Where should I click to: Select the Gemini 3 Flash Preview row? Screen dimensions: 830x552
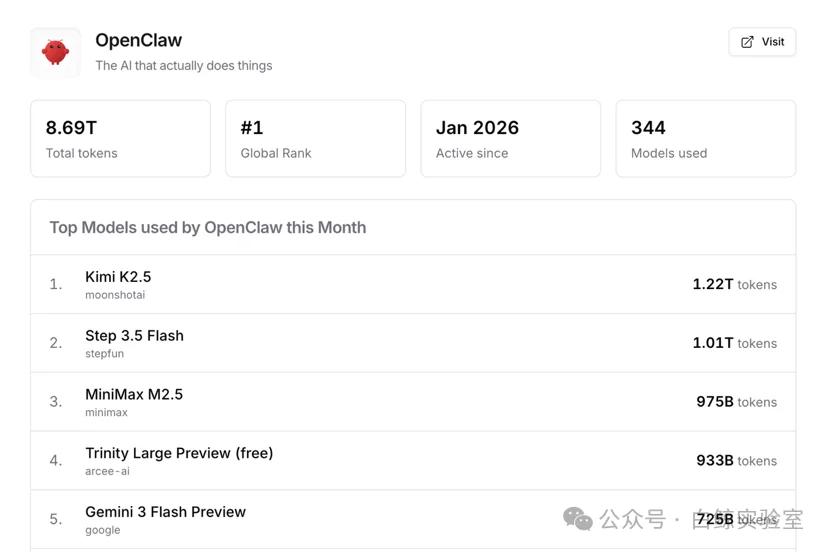[165, 512]
